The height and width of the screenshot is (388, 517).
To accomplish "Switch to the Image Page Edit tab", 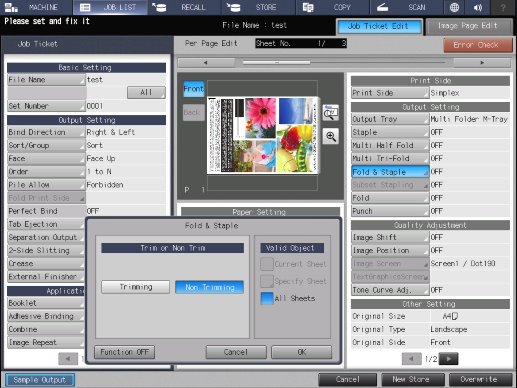I will (468, 26).
